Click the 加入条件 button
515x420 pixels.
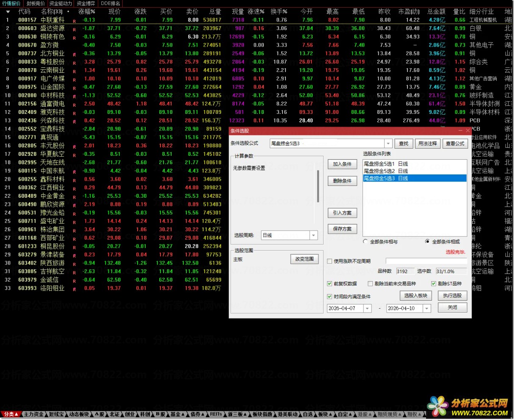pos(342,164)
